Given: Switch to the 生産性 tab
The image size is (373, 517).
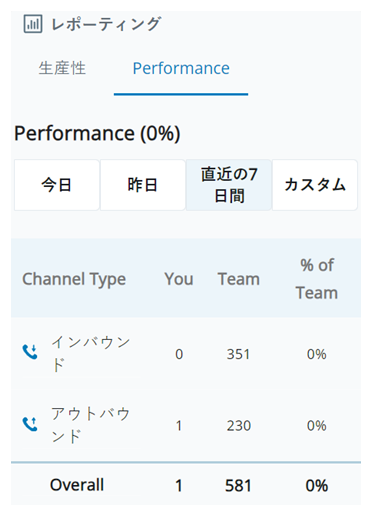Looking at the screenshot, I should coord(62,68).
